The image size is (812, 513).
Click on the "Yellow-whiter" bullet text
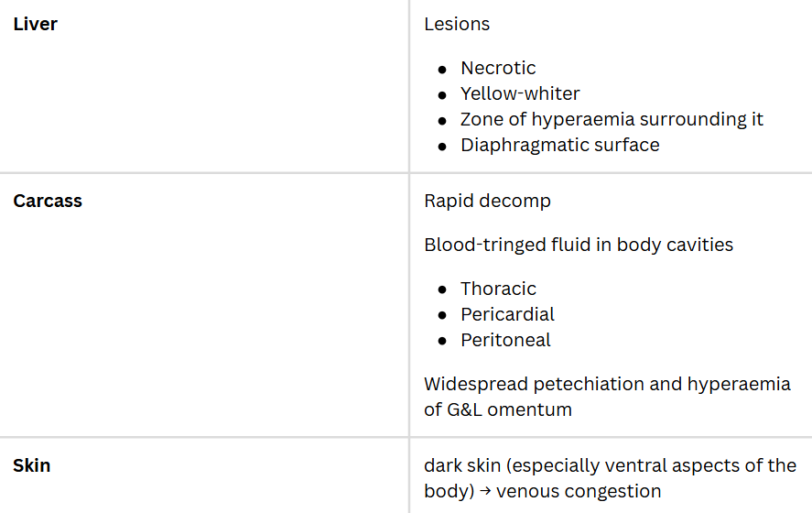coord(520,93)
